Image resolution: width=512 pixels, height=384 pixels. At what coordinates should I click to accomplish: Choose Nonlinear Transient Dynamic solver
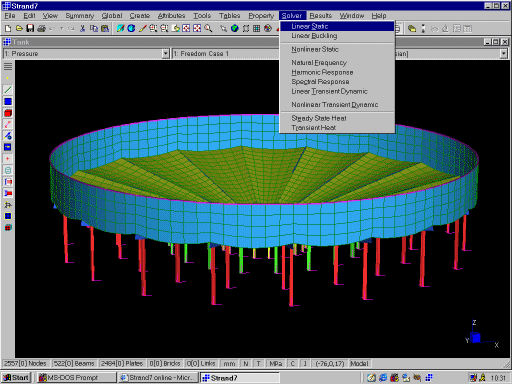point(337,105)
